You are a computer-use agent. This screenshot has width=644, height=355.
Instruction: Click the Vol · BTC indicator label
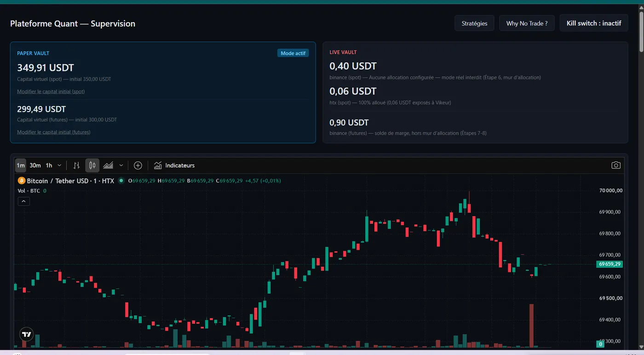coord(29,191)
